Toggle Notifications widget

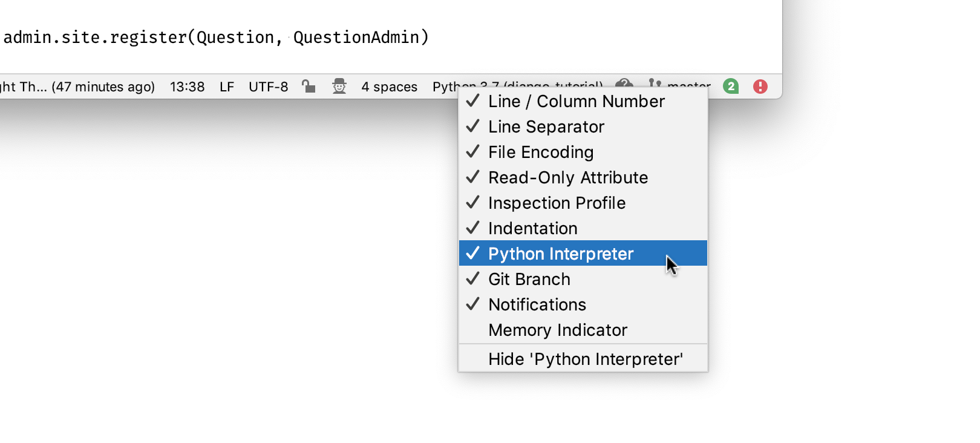click(583, 304)
